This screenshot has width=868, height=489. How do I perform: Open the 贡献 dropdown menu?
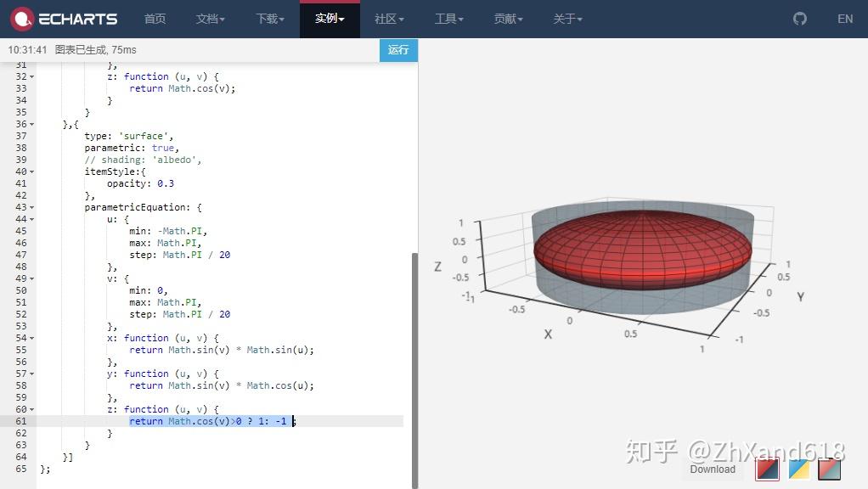507,18
